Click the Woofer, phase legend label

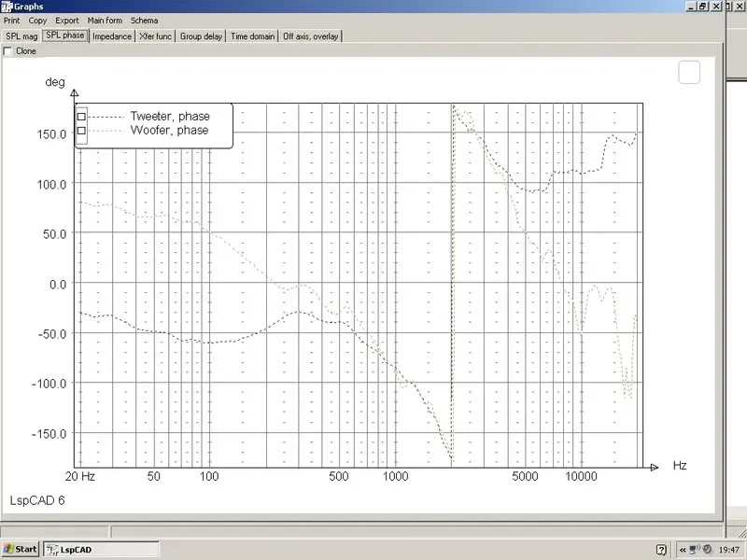(x=169, y=130)
